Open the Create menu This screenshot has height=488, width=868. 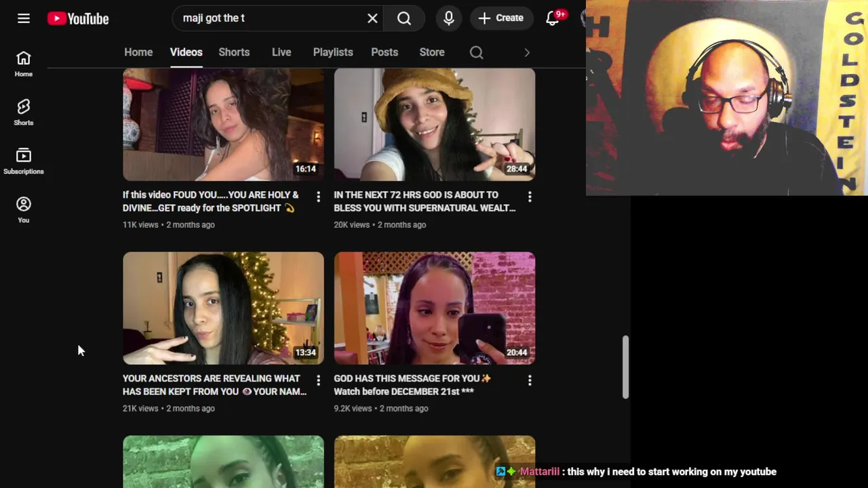[x=501, y=18]
